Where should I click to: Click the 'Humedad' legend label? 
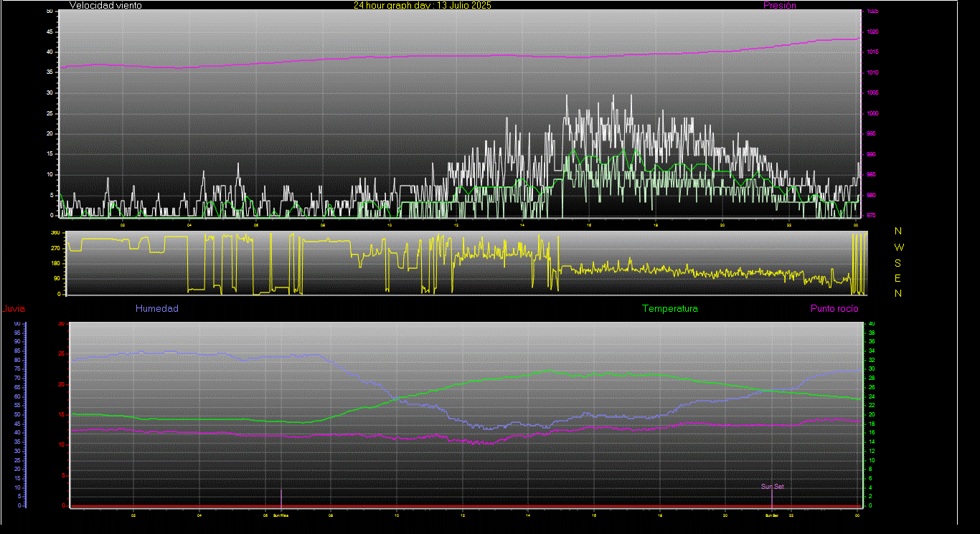point(157,309)
